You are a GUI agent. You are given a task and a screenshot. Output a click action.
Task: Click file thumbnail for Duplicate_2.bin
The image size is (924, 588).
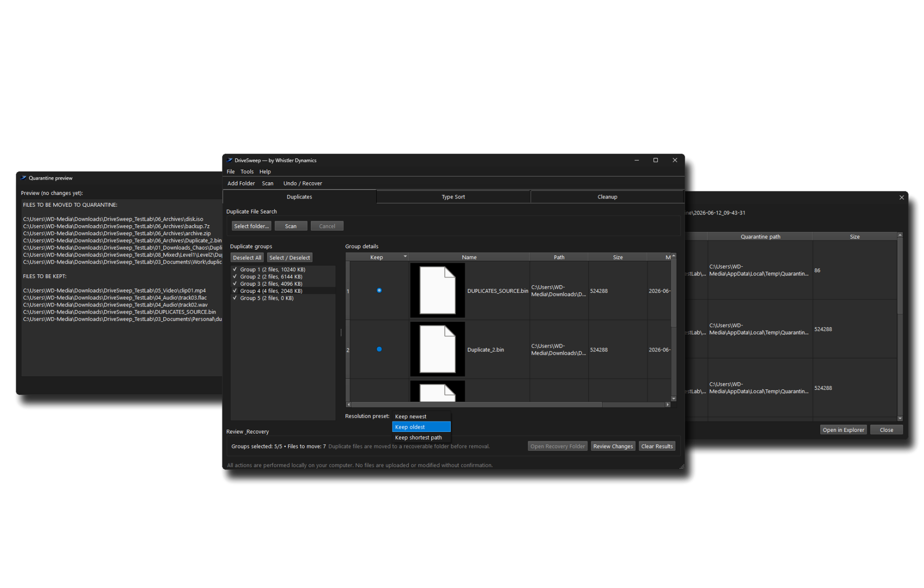coord(437,349)
